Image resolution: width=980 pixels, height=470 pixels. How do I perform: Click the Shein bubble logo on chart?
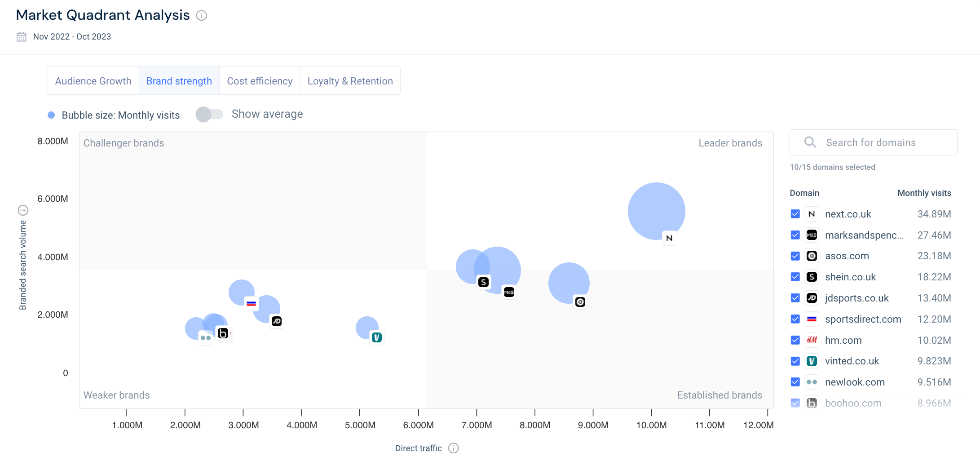[x=483, y=282]
